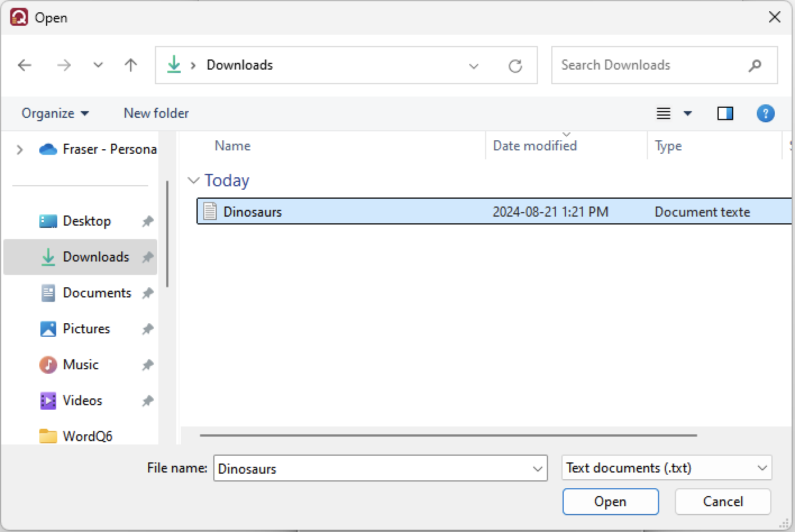795x532 pixels.
Task: Close the Open dialog
Action: [775, 17]
